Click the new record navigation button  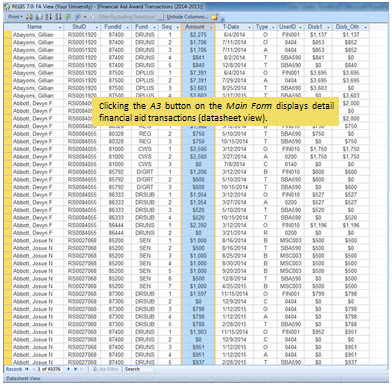tap(83, 369)
